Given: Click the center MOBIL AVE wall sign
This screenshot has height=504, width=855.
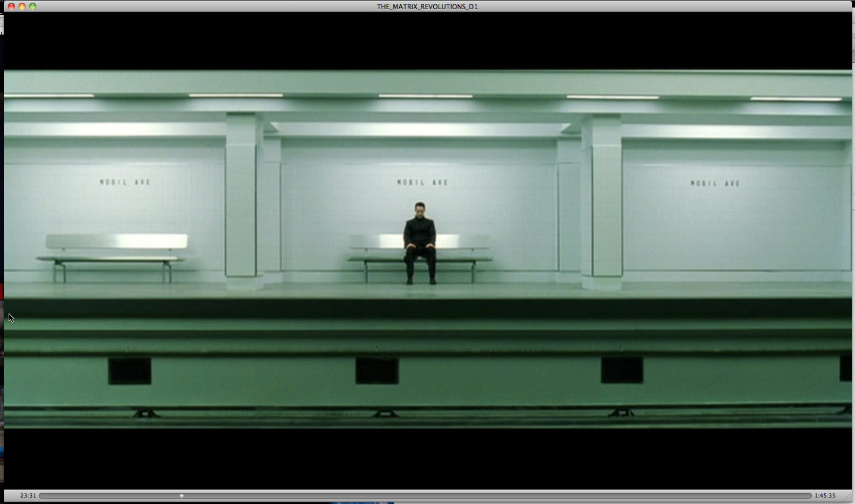Looking at the screenshot, I should pyautogui.click(x=422, y=183).
